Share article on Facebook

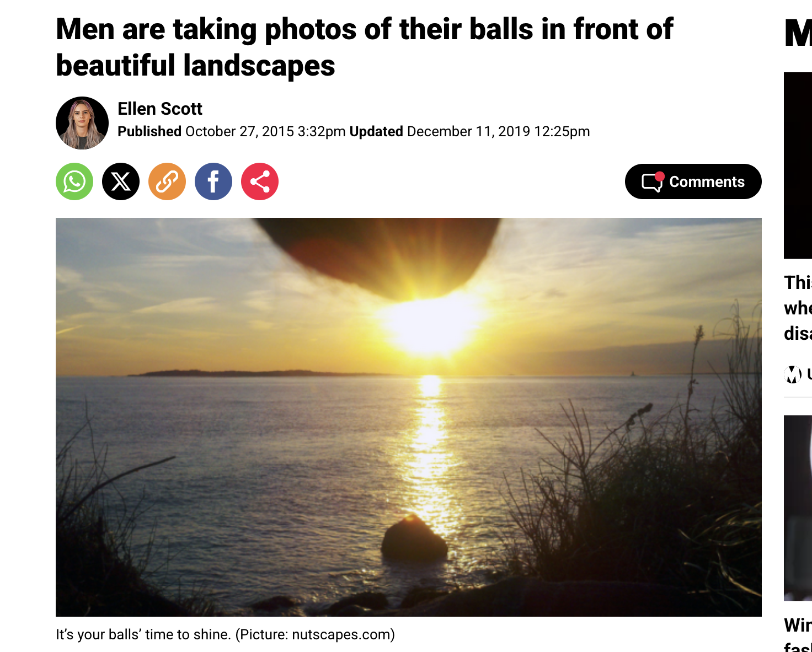click(213, 181)
